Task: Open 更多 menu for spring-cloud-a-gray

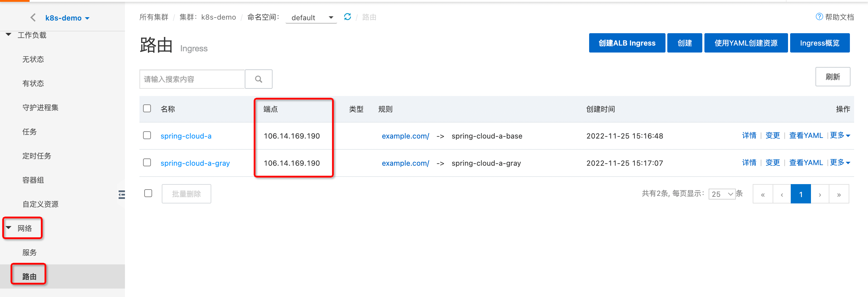Action: (x=840, y=162)
